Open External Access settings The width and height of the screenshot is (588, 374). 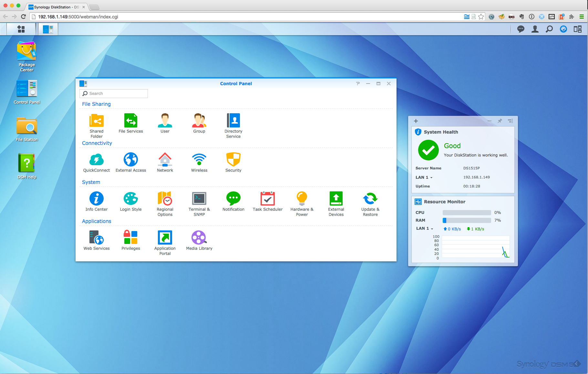[x=131, y=162]
